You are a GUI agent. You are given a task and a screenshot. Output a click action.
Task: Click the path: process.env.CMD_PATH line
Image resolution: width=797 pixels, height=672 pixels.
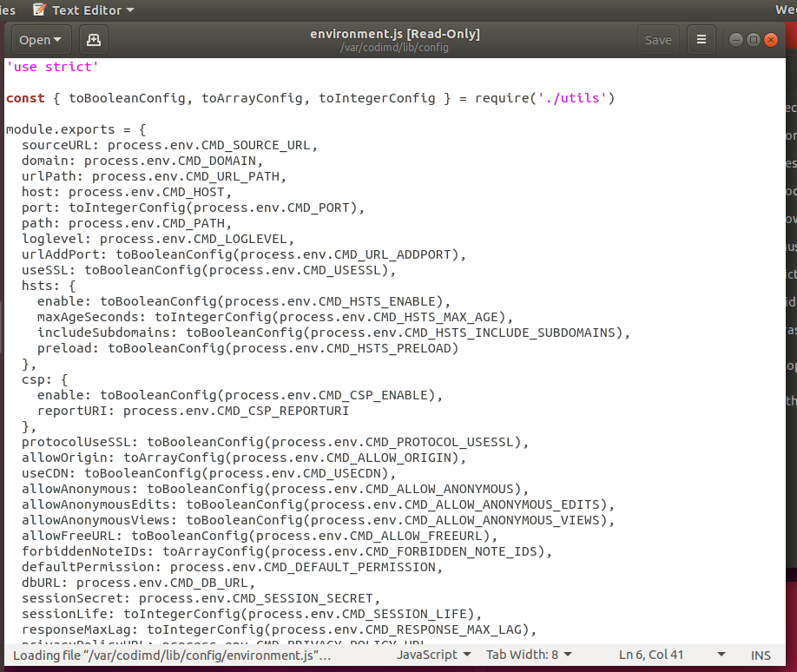coord(127,223)
